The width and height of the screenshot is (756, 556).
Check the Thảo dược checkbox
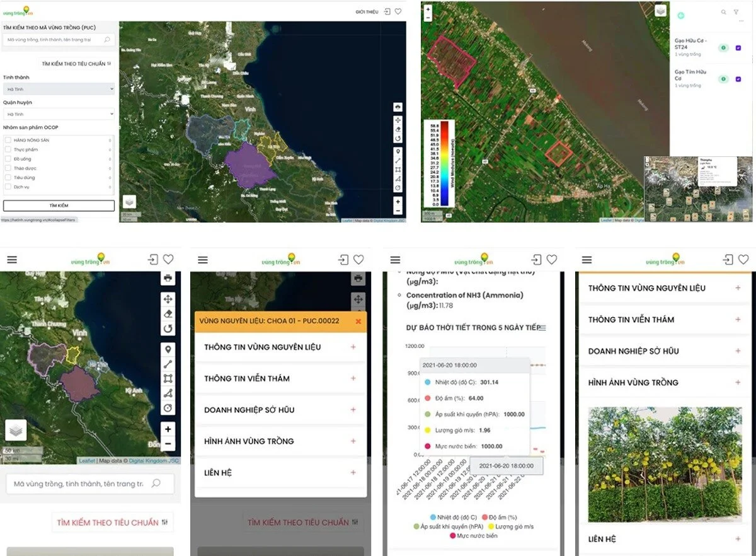[x=8, y=168]
